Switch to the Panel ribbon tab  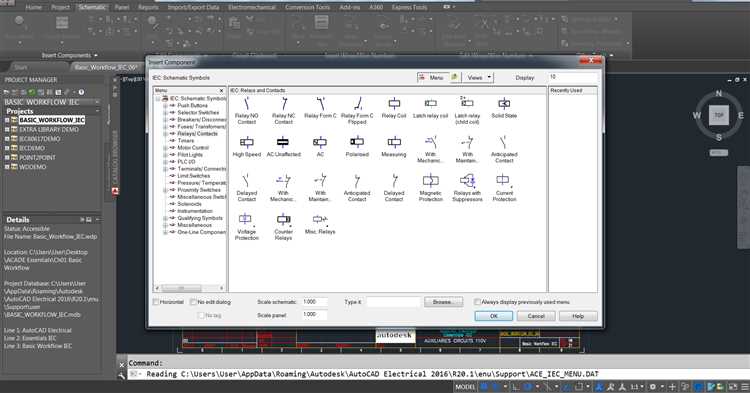coord(122,7)
